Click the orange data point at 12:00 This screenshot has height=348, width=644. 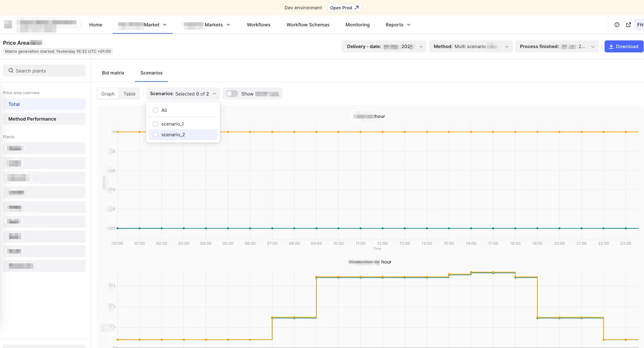[x=383, y=132]
